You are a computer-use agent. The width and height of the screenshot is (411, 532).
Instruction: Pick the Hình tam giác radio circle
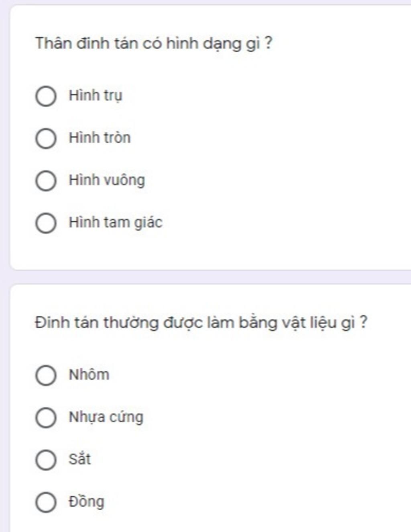(x=46, y=223)
